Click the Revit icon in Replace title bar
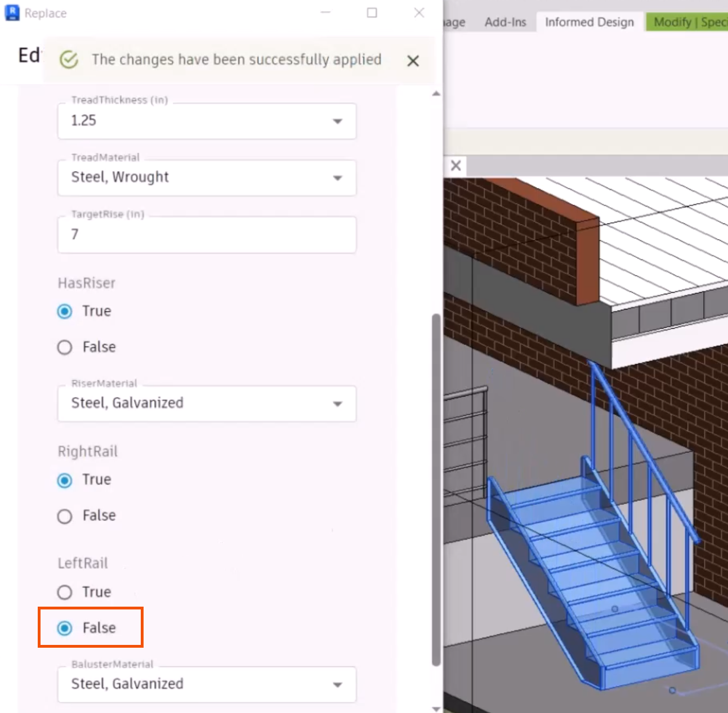The height and width of the screenshot is (713, 728). coord(12,12)
